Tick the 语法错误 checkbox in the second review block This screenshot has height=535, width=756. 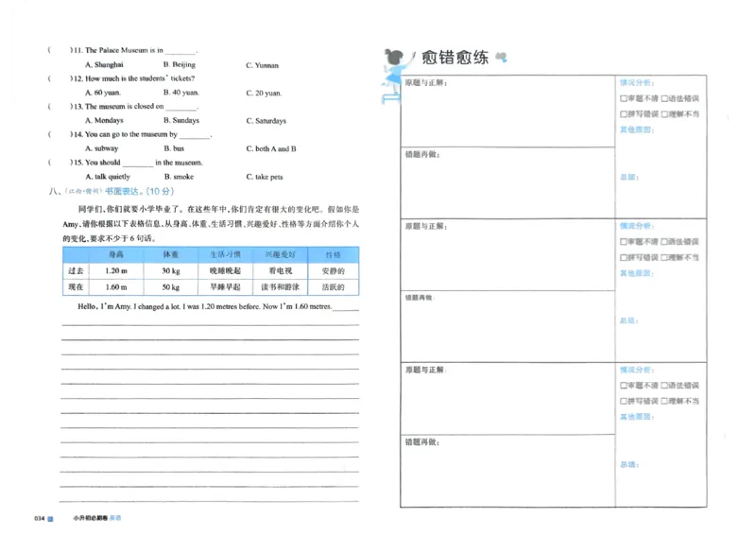pos(664,242)
